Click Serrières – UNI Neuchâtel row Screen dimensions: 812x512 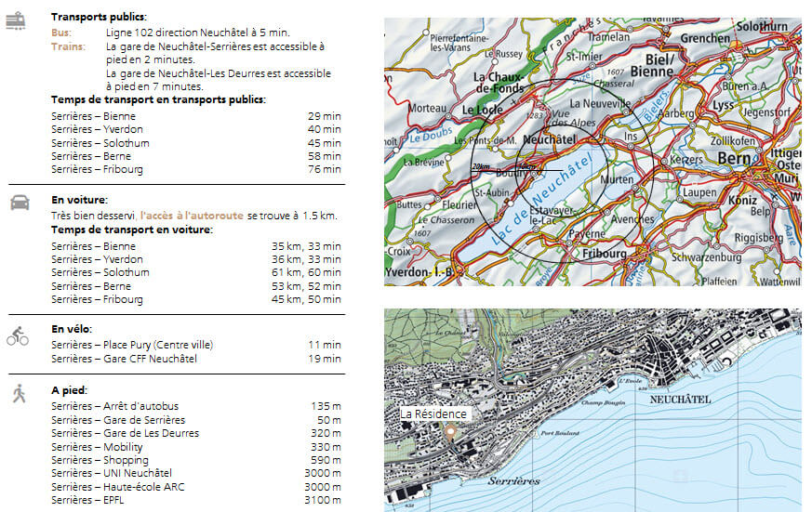[x=195, y=473]
